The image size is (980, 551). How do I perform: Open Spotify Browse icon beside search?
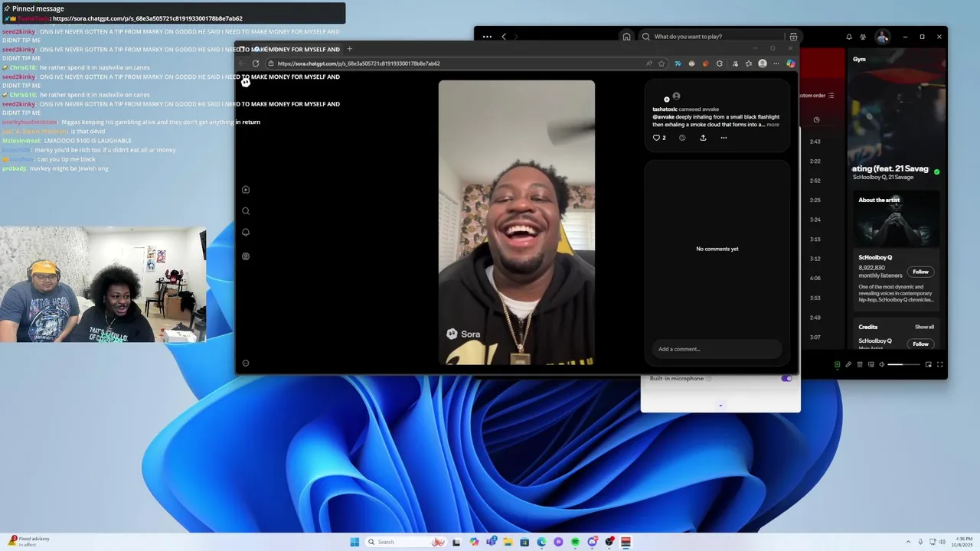[x=793, y=37]
